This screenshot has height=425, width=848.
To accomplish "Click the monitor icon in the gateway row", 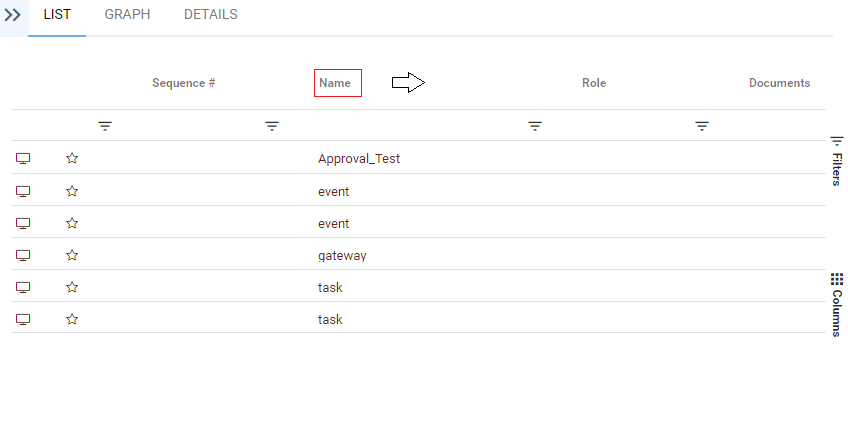I will point(23,255).
